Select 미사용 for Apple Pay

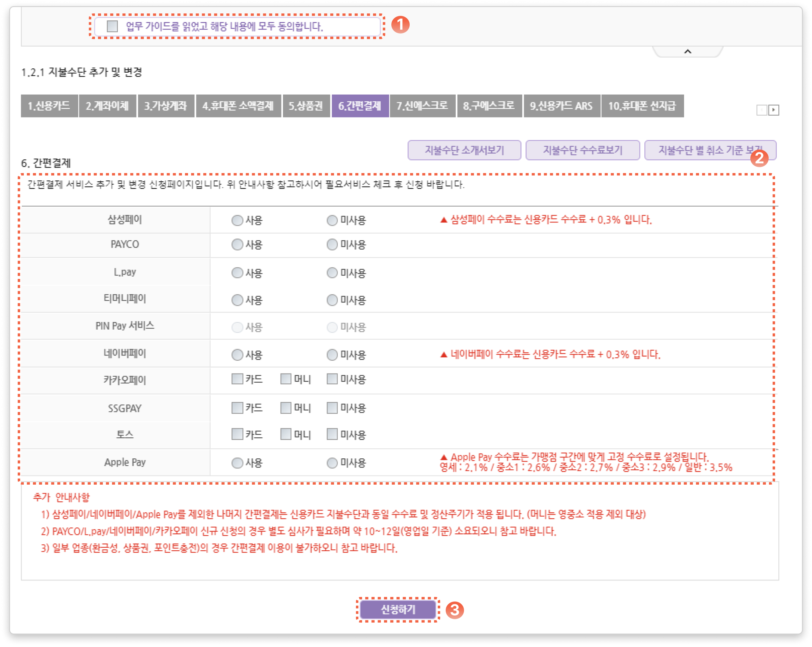[332, 463]
